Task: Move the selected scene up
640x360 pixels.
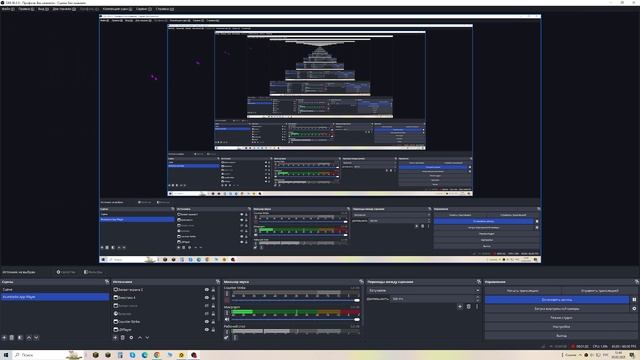Action: coord(29,338)
